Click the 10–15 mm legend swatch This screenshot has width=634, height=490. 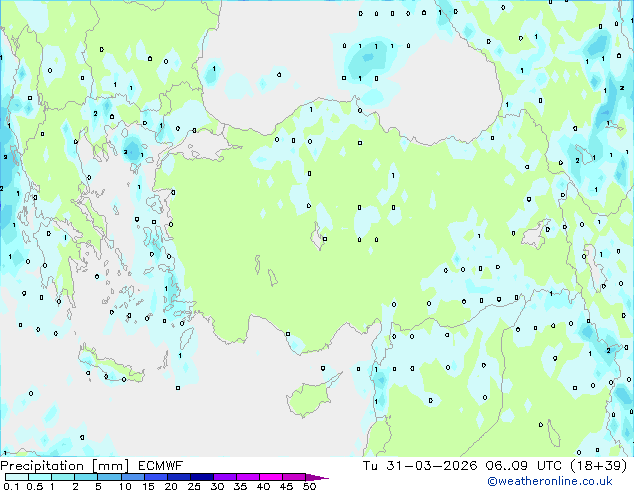click(132, 477)
